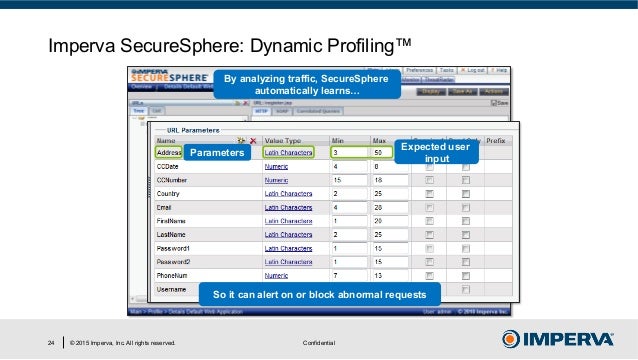638x360 pixels.
Task: Click the add new parameter star icon
Action: coord(241,141)
